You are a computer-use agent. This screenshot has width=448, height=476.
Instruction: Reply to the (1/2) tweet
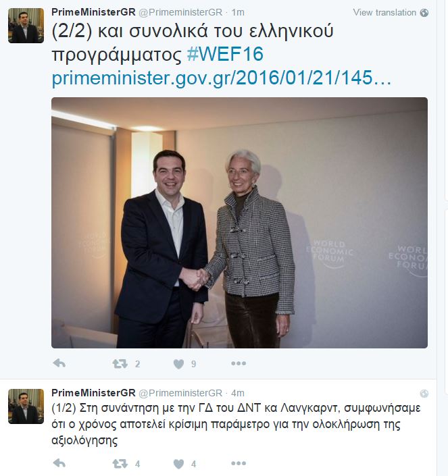click(59, 463)
